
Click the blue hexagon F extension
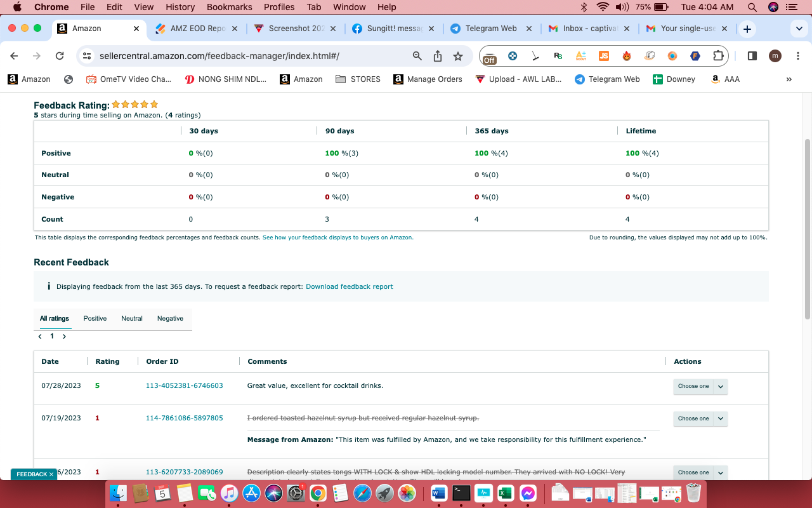click(695, 56)
